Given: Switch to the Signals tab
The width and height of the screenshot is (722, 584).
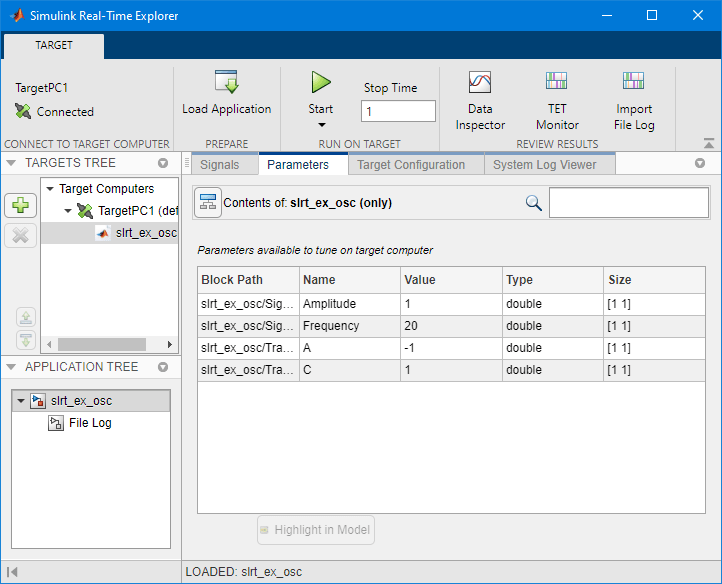Looking at the screenshot, I should (225, 164).
